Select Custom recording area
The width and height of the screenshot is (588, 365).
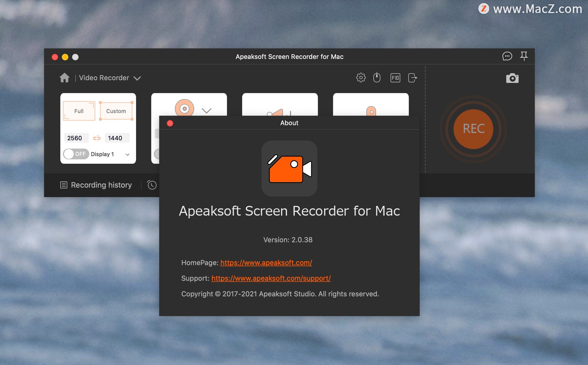116,111
